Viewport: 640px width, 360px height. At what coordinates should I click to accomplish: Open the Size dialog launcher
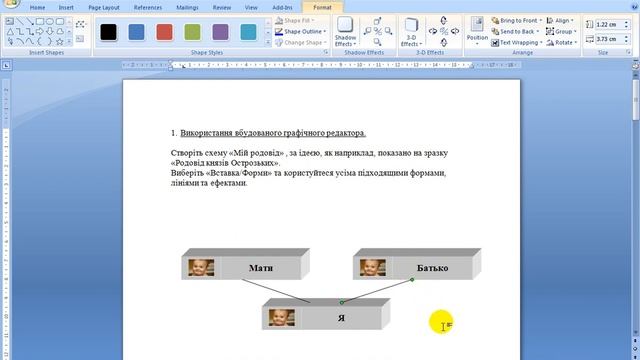(x=629, y=52)
